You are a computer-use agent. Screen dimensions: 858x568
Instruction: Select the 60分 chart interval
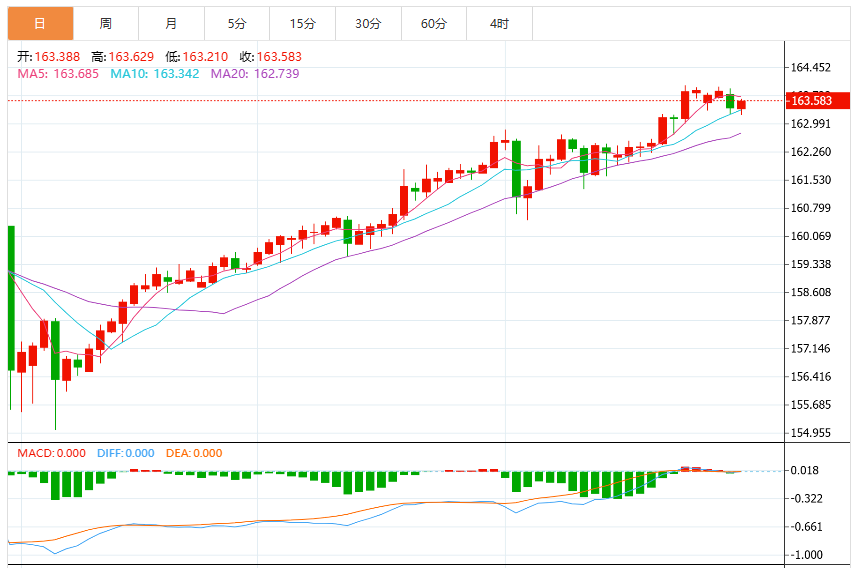coord(434,24)
